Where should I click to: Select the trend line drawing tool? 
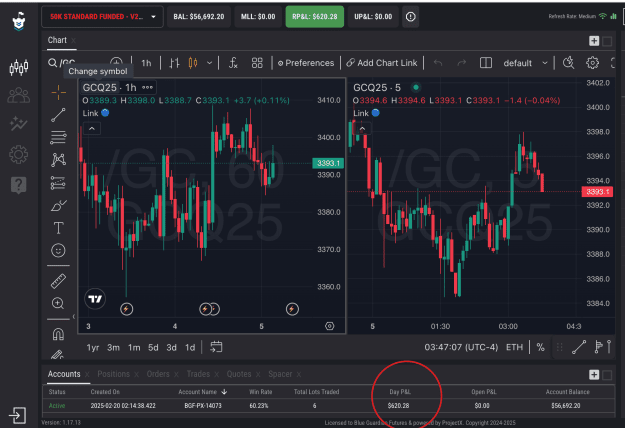point(59,115)
